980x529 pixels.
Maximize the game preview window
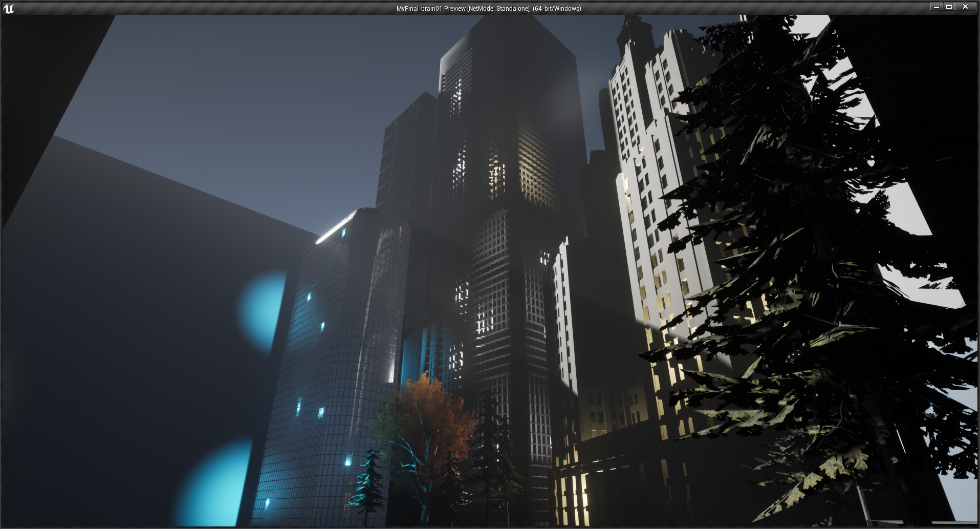click(949, 7)
